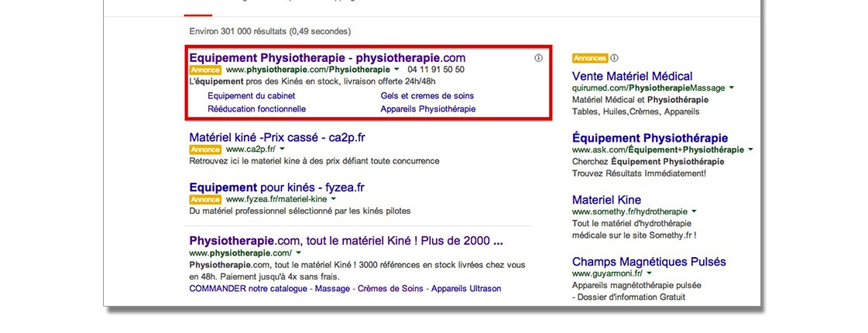Open Materiel Kine ad title
Screen dimensions: 868x333
pyautogui.click(x=607, y=200)
